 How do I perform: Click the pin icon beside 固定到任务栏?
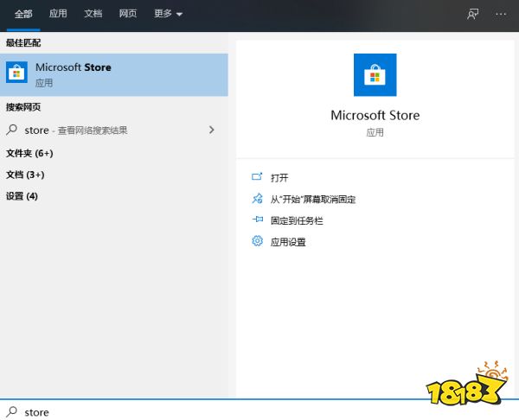click(x=257, y=220)
